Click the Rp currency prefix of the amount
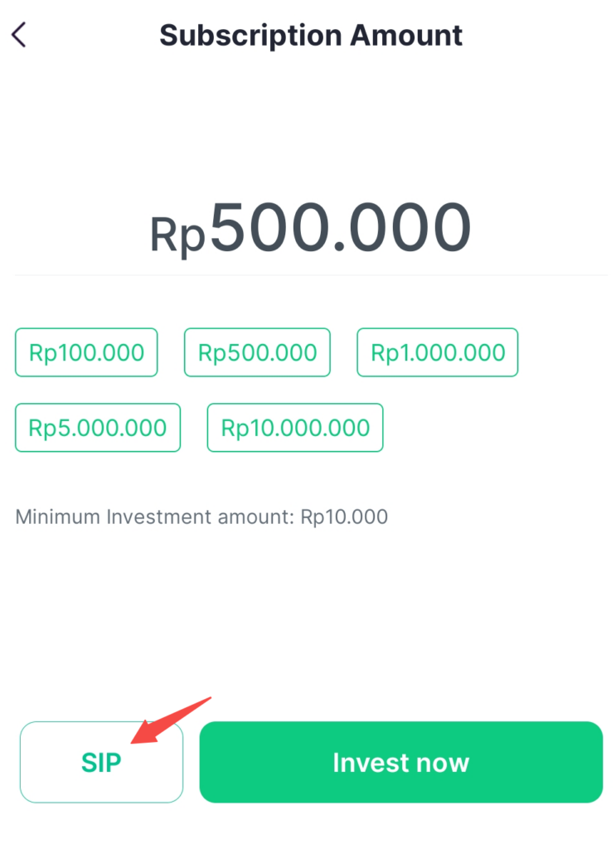The image size is (616, 849). click(177, 235)
